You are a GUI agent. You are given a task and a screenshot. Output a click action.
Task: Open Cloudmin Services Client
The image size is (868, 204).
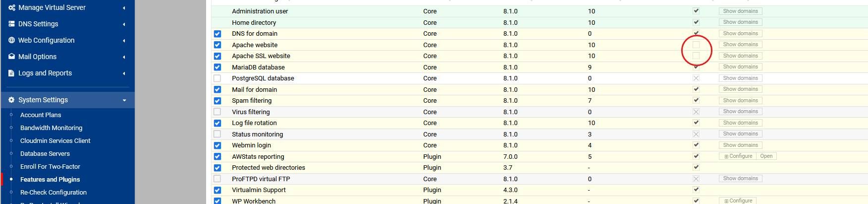(55, 140)
